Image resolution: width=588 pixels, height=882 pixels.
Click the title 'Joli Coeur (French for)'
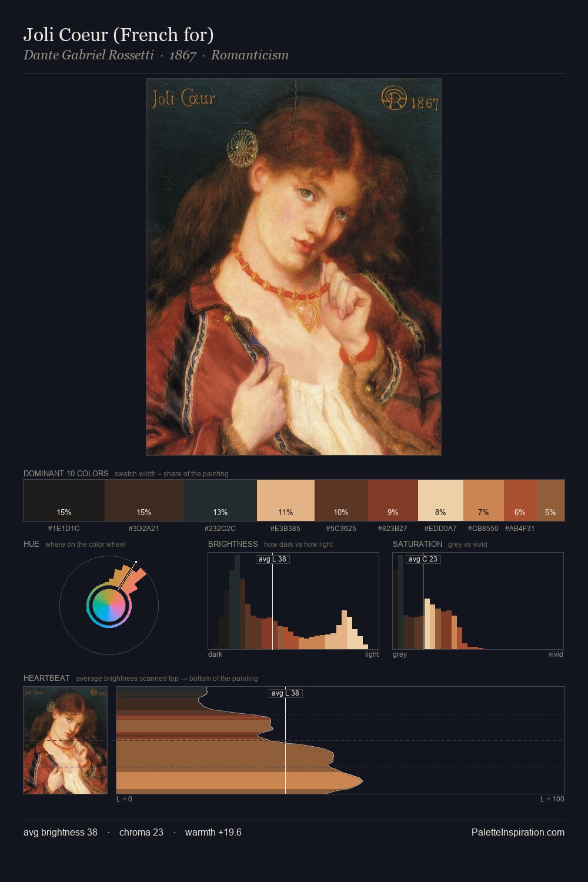pos(119,35)
